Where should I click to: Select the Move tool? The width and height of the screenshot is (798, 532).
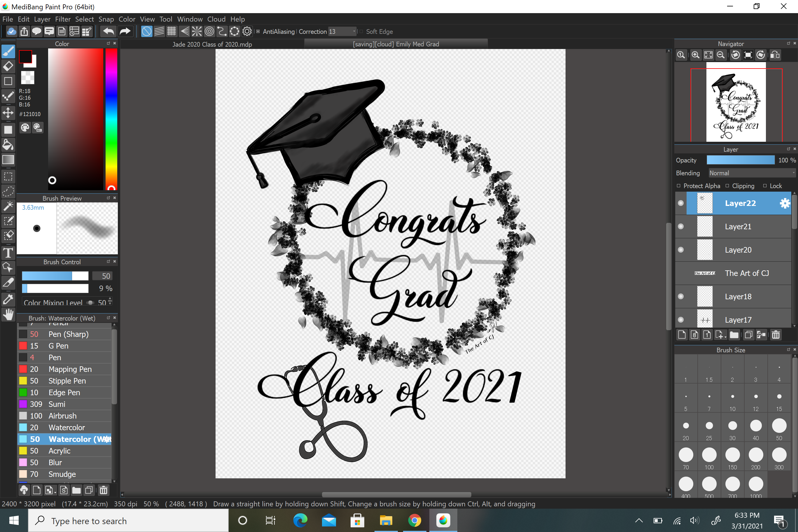click(8, 113)
